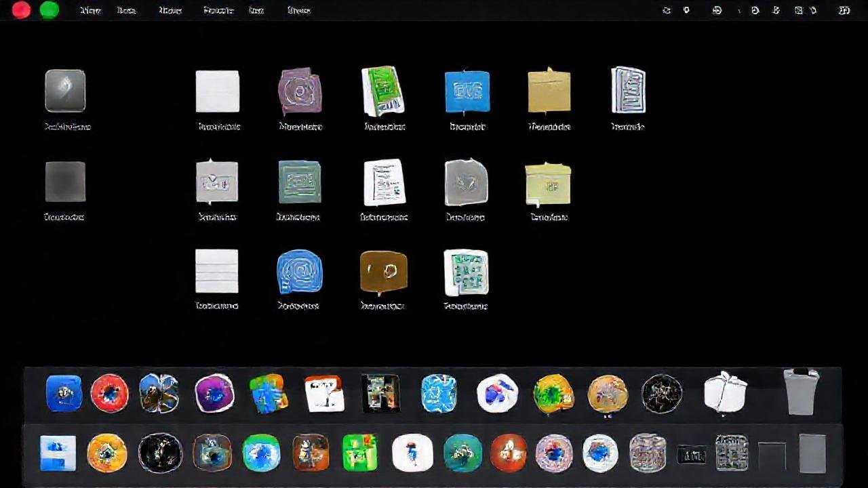Open the tan folder icon in the top desktop row
Viewport: 868px width, 488px height.
(x=549, y=91)
